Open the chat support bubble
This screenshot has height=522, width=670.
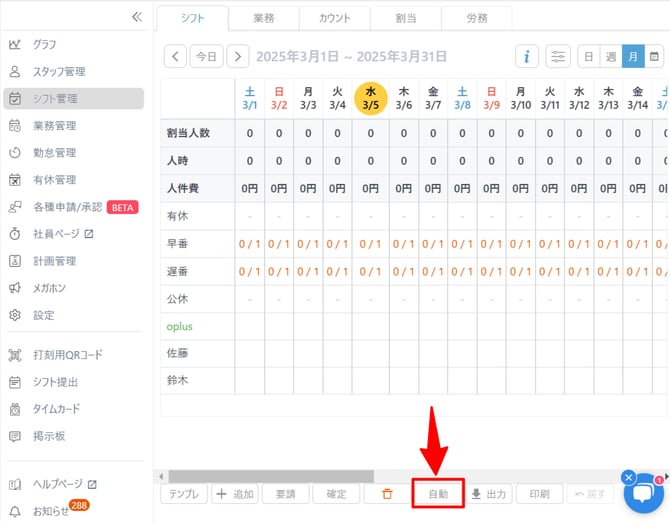pos(643,492)
